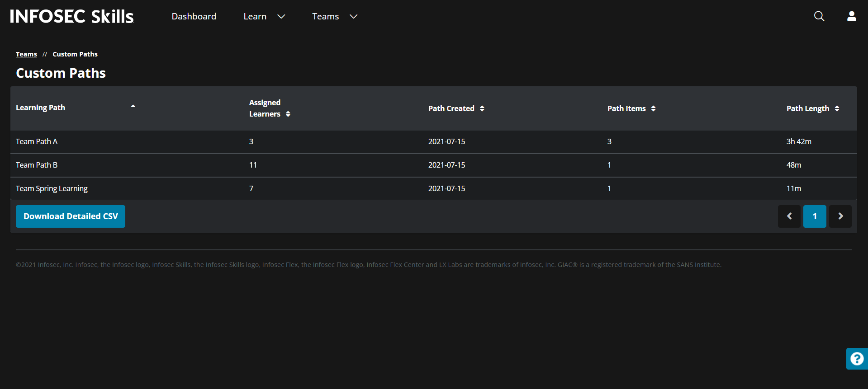Select page 1 in pagination
Screen dimensions: 868x389
click(814, 216)
